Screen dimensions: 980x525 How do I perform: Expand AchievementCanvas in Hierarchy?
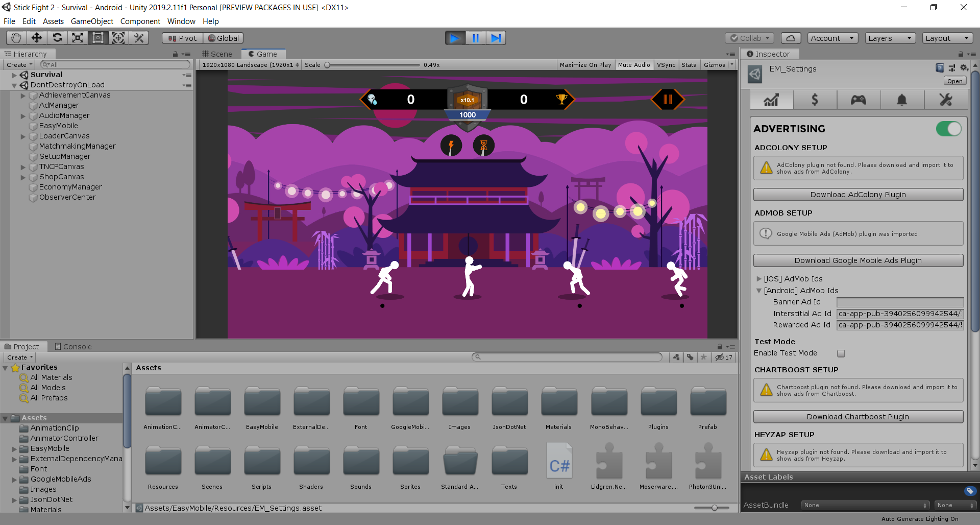(23, 96)
